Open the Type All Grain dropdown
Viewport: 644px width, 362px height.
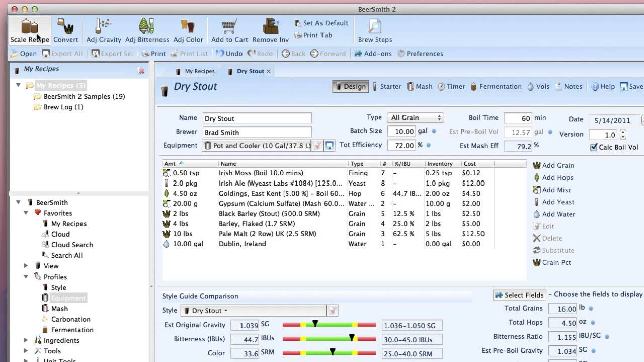point(415,118)
